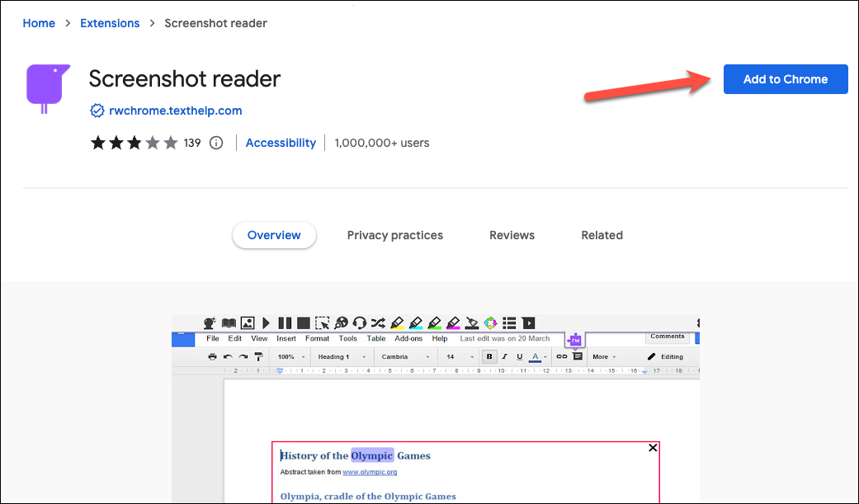The width and height of the screenshot is (859, 504).
Task: Toggle Bold formatting in preview
Action: 489,356
